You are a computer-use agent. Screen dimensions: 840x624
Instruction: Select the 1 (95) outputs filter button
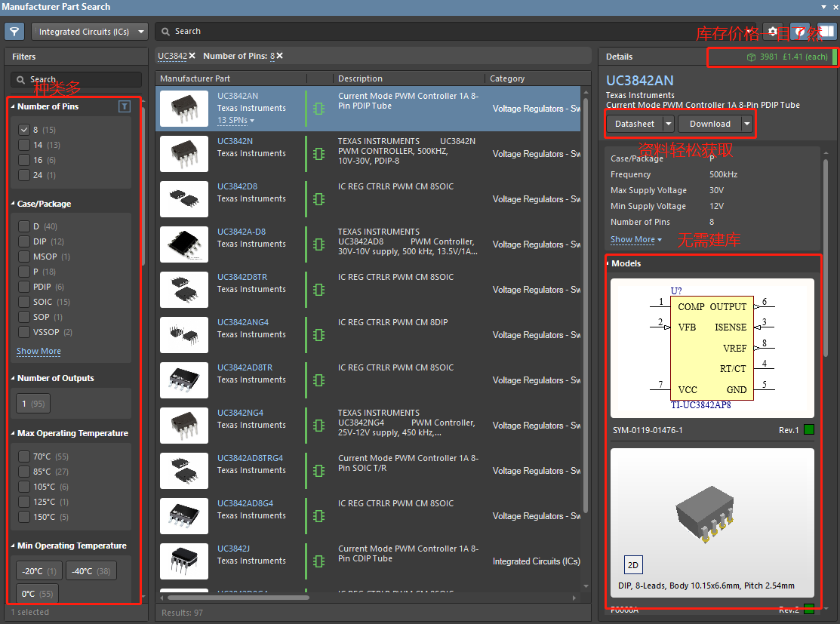click(x=33, y=404)
